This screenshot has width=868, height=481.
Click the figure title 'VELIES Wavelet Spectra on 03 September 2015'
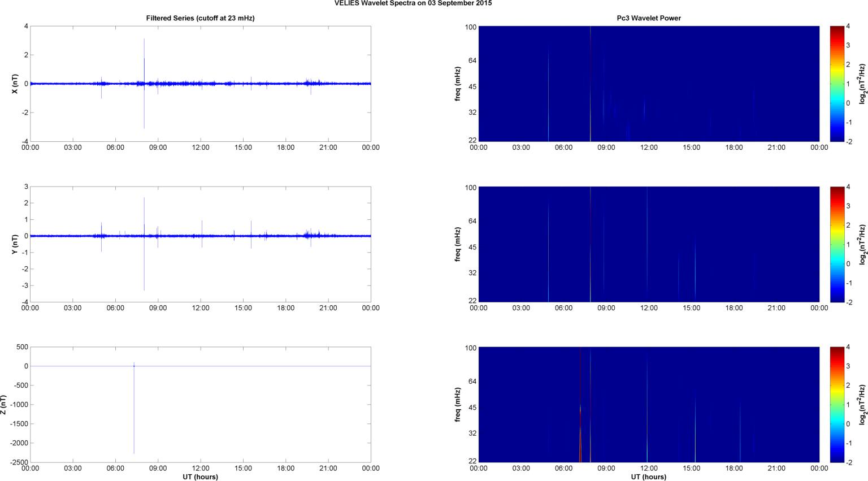(x=413, y=3)
